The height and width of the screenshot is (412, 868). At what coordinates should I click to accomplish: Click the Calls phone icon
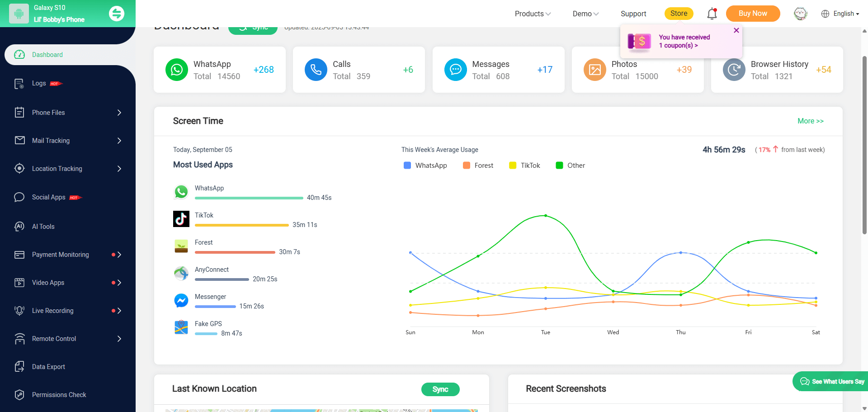point(316,70)
